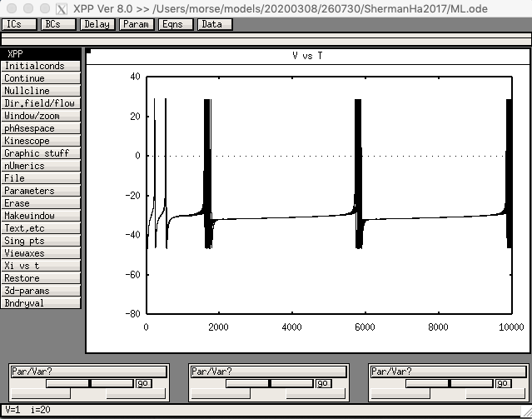Screen dimensions: 532x419
Task: Open the Data browser button
Action: pyautogui.click(x=215, y=24)
